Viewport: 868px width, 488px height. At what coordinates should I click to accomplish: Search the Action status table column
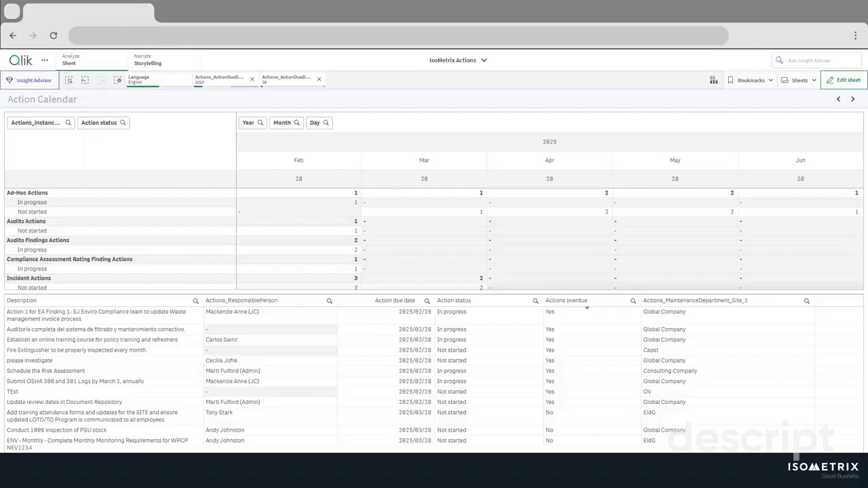coord(535,301)
